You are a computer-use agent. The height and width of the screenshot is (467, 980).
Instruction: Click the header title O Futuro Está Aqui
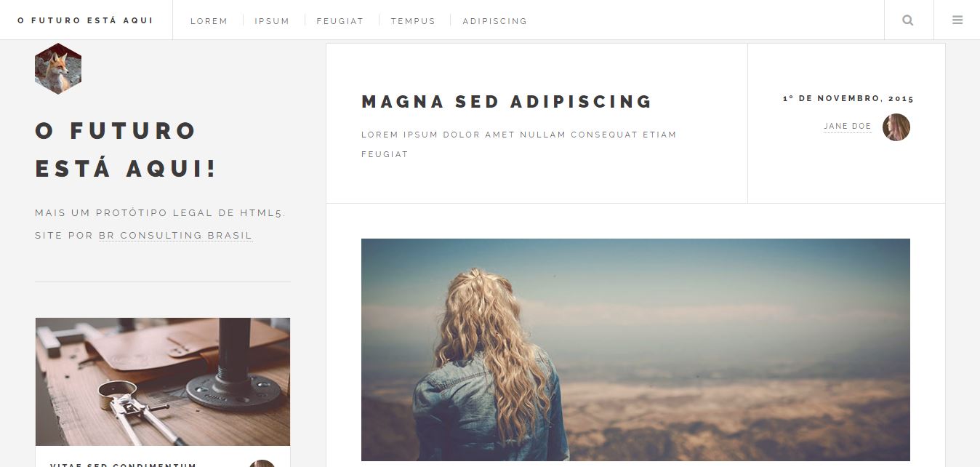tap(85, 20)
